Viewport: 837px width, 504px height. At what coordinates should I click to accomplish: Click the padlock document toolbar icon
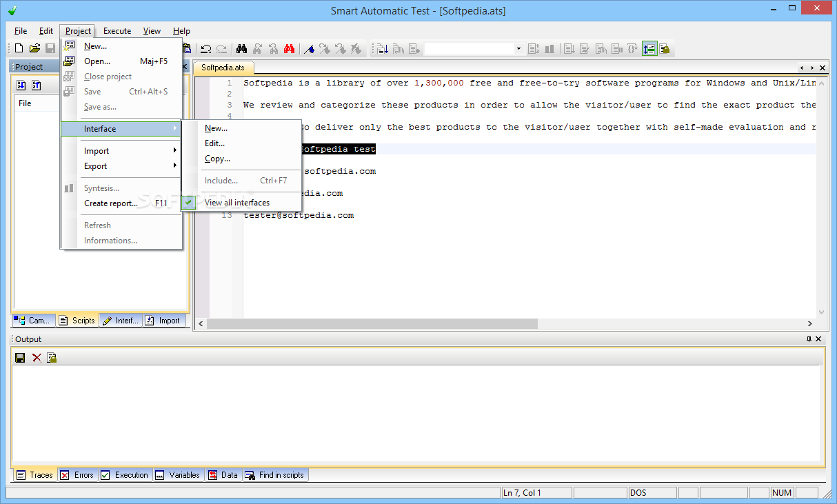[x=665, y=48]
